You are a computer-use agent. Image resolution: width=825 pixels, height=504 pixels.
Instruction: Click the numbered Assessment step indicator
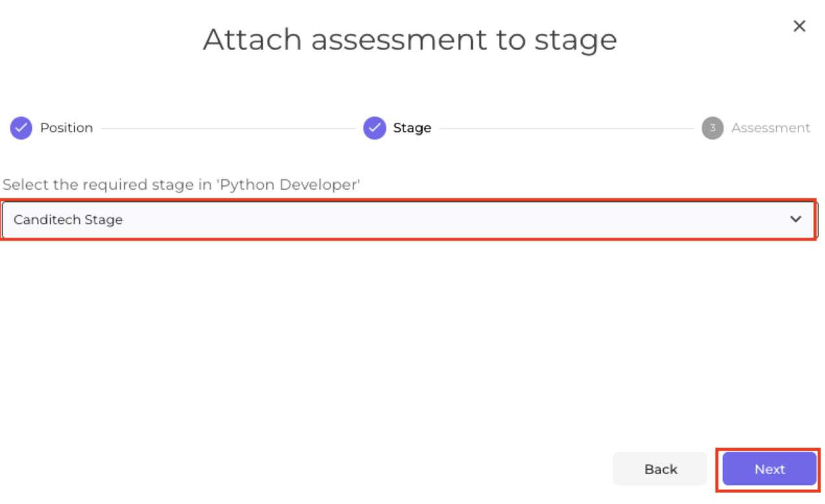click(x=712, y=128)
